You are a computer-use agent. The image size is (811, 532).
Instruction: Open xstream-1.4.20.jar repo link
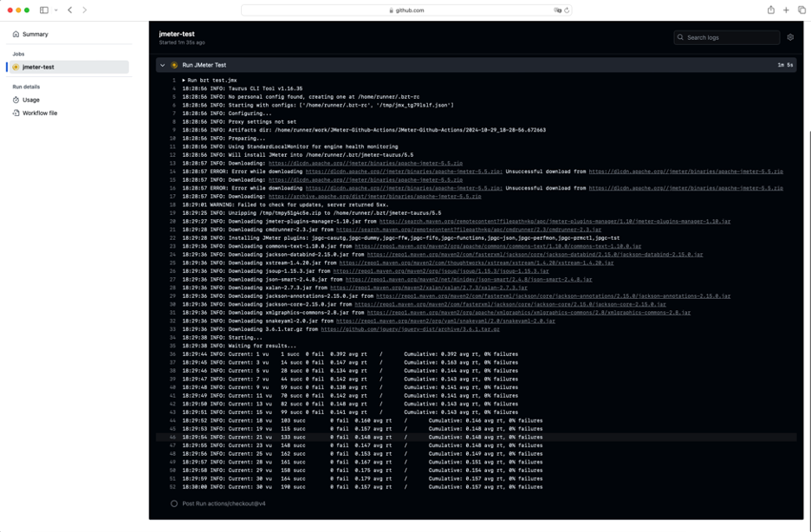[477, 263]
